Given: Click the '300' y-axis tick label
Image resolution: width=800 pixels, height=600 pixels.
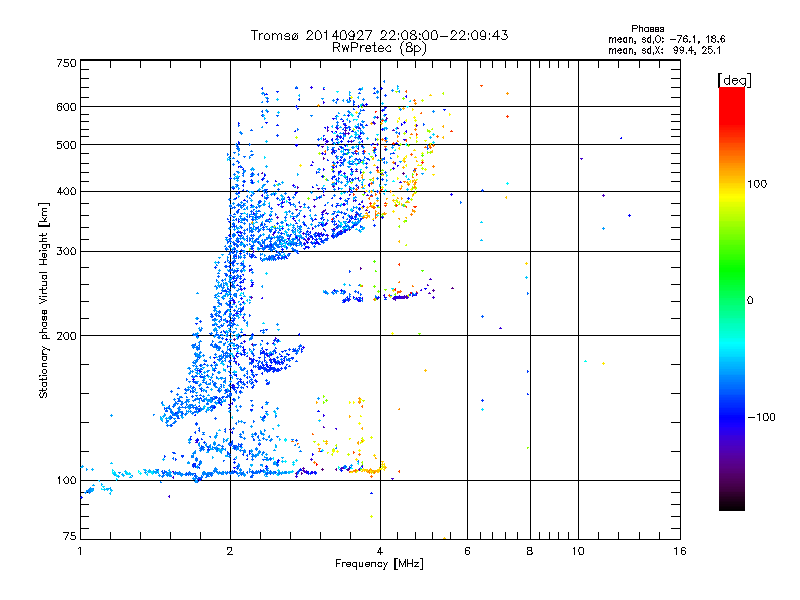Looking at the screenshot, I should coord(66,251).
